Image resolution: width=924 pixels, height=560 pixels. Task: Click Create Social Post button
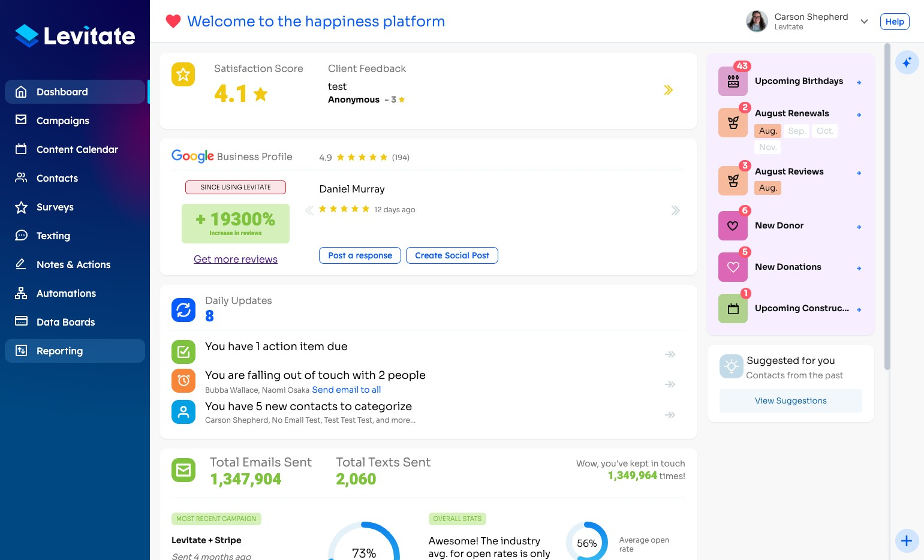tap(452, 255)
